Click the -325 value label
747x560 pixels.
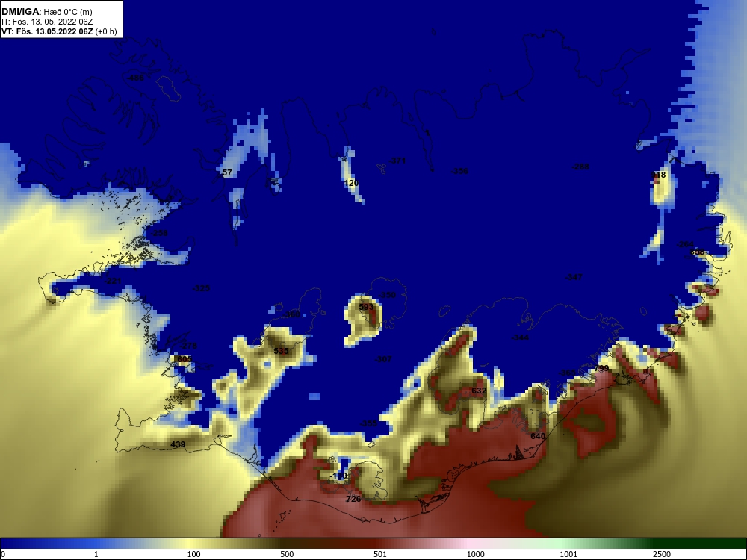tap(201, 288)
